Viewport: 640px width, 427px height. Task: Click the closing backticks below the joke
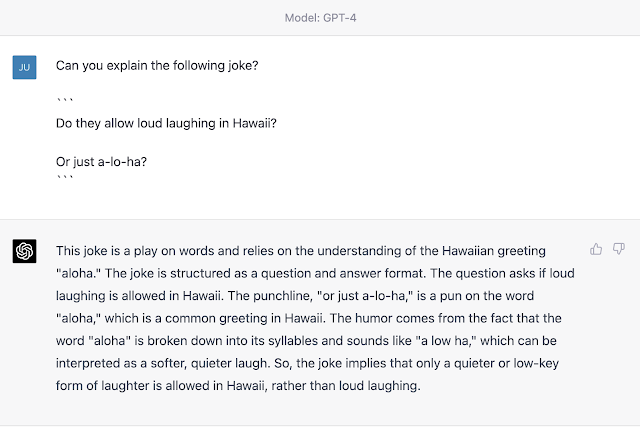[x=64, y=180]
